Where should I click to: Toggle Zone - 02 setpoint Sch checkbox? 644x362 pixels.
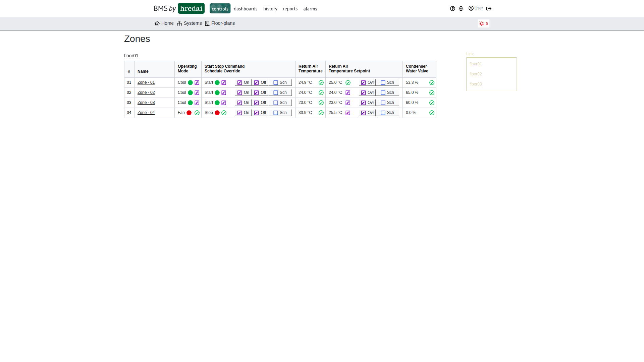(x=383, y=93)
